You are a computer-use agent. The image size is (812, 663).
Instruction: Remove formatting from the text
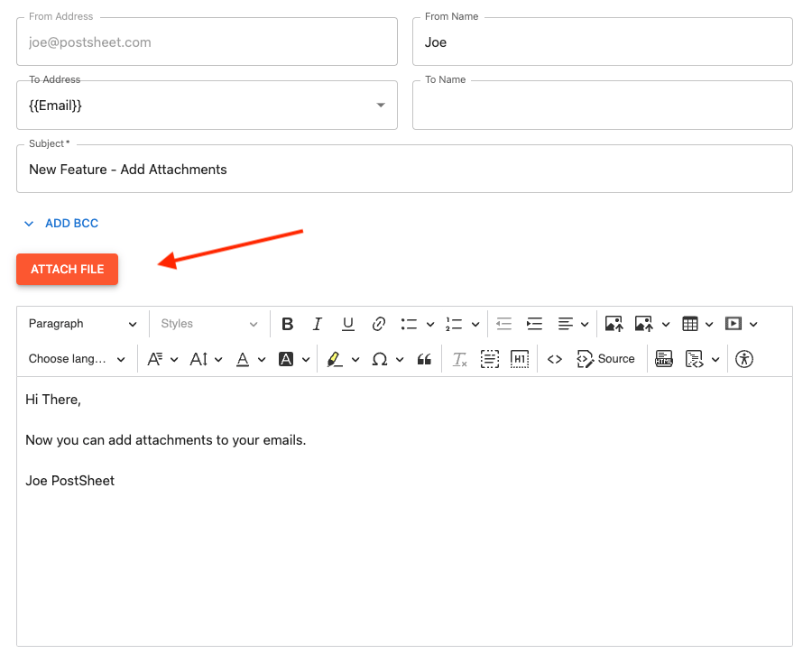click(x=459, y=358)
